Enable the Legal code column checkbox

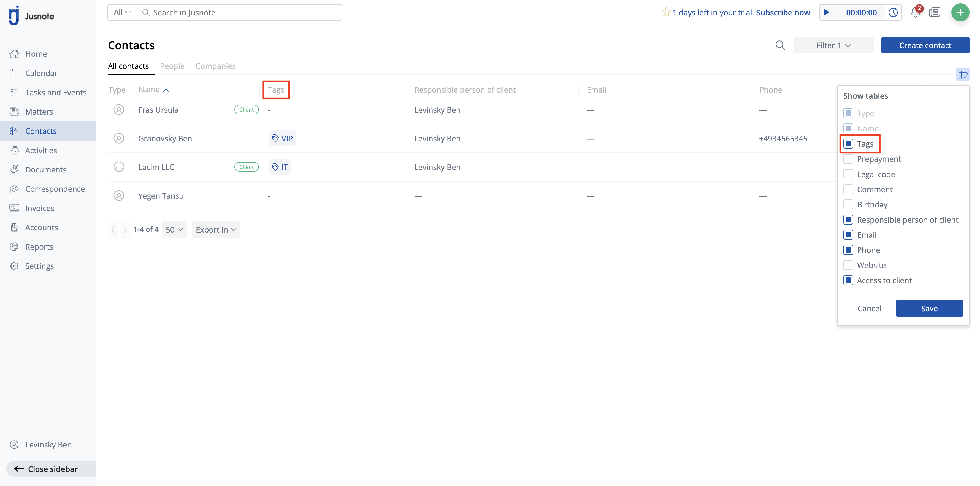tap(848, 174)
